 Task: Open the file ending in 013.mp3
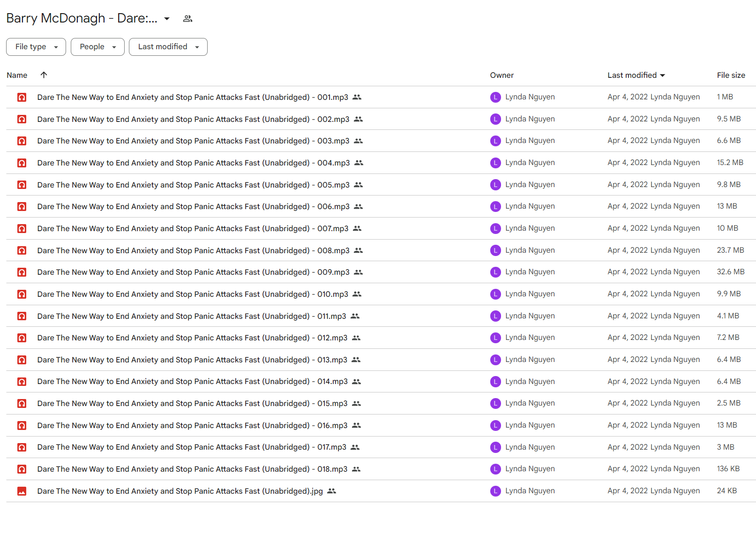pyautogui.click(x=192, y=360)
